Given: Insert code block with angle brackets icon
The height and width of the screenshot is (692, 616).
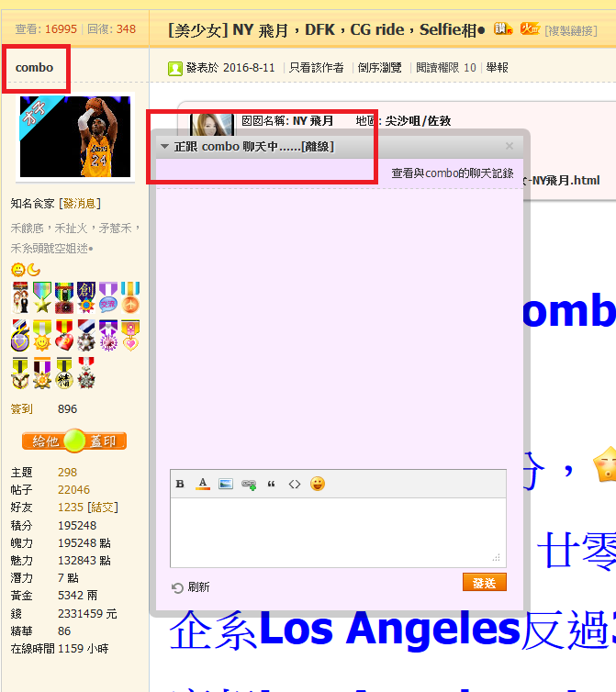Looking at the screenshot, I should [x=295, y=484].
